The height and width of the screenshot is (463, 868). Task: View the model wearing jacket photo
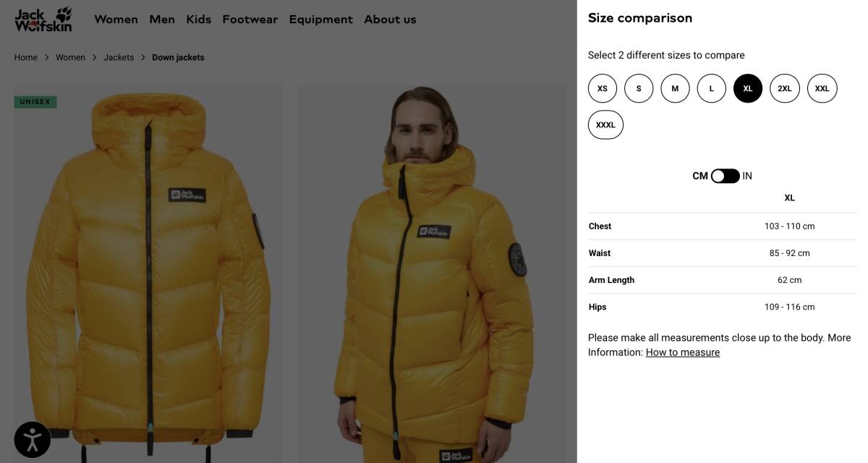433,275
